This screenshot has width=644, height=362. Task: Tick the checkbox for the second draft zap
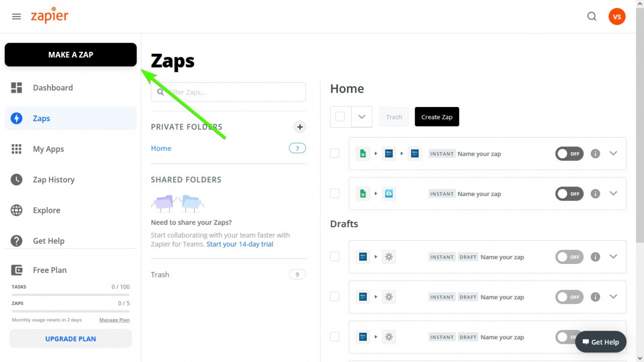[335, 297]
